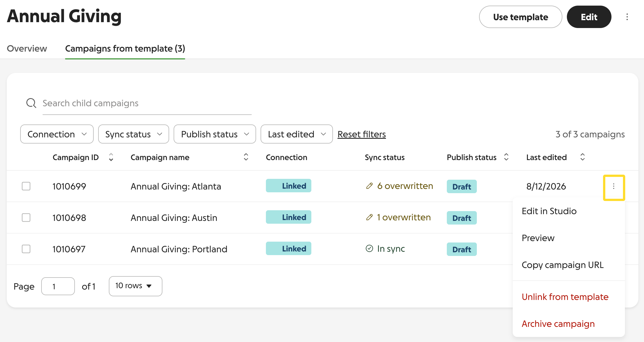Choose Unlink from template in the menu
This screenshot has height=342, width=644.
[x=565, y=297]
